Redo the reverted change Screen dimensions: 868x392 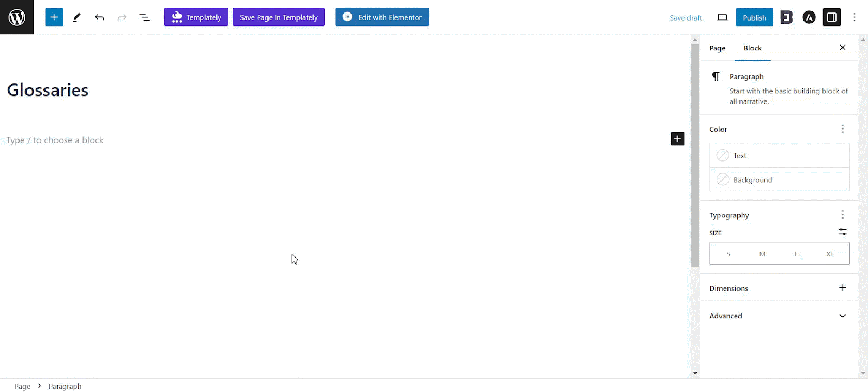click(x=122, y=17)
